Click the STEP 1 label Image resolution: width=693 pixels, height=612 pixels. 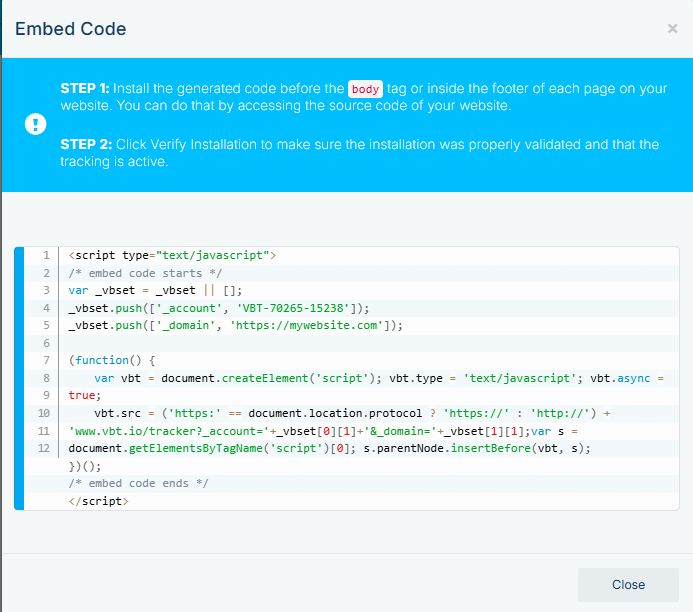click(85, 88)
